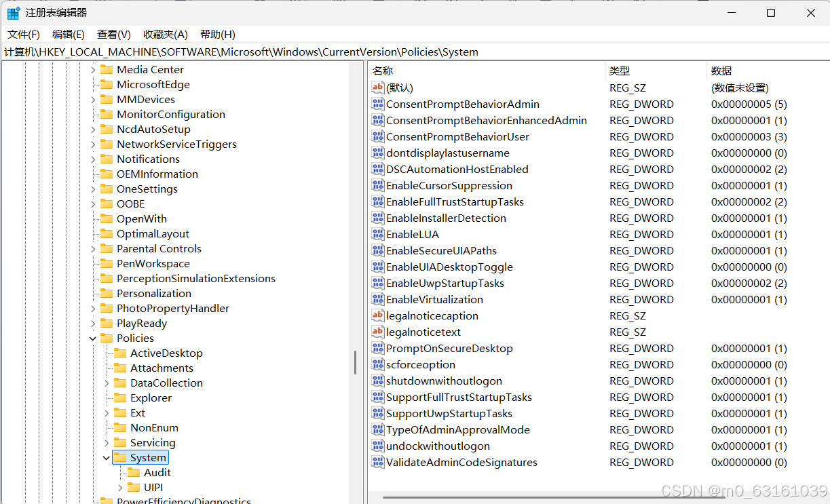Viewport: 830px width, 504px height.
Task: Select the Attachments tree key
Action: 162,368
